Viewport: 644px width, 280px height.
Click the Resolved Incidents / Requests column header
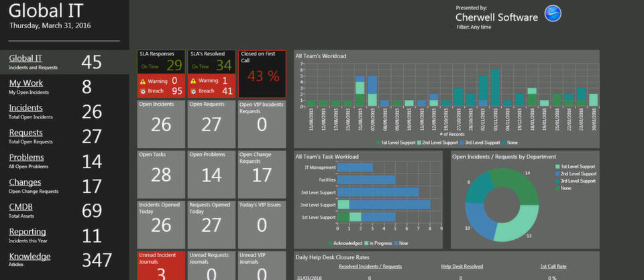370,267
